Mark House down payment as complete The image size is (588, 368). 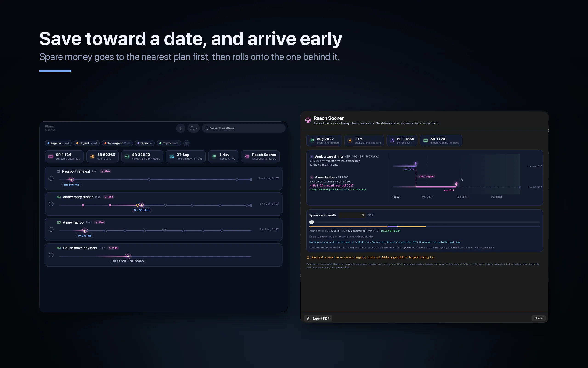coord(51,255)
